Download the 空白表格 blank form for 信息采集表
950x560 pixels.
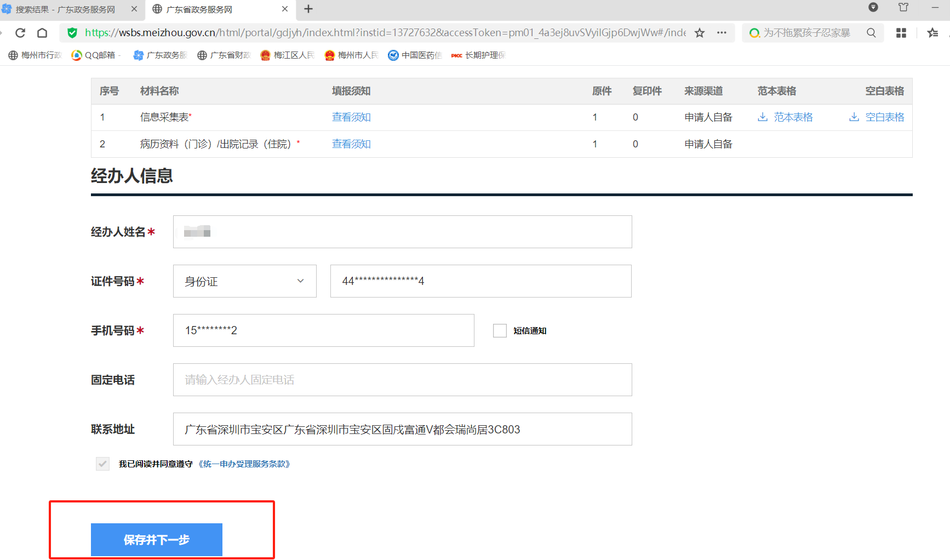882,117
